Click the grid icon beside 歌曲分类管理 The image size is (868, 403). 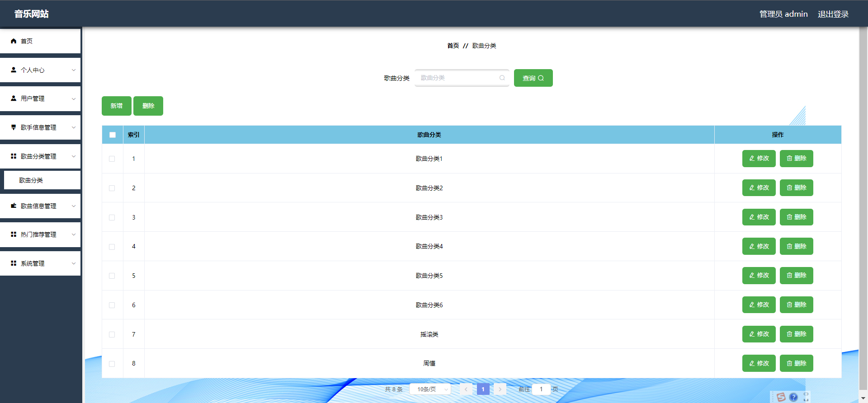tap(14, 156)
